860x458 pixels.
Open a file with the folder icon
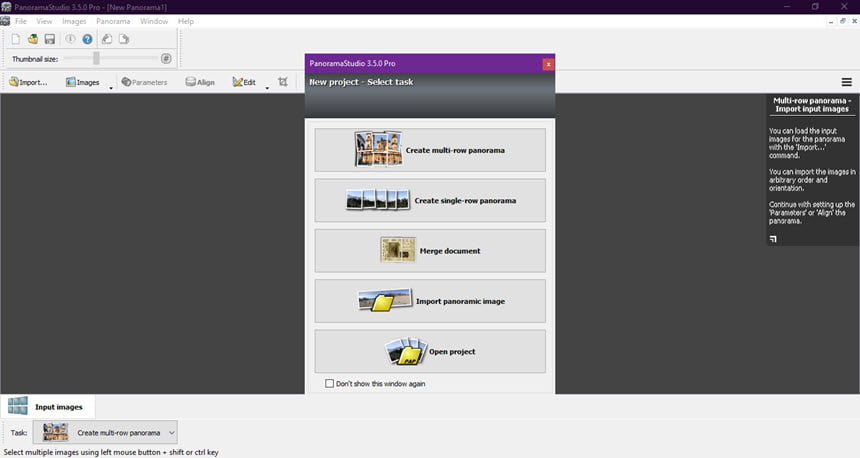click(33, 39)
